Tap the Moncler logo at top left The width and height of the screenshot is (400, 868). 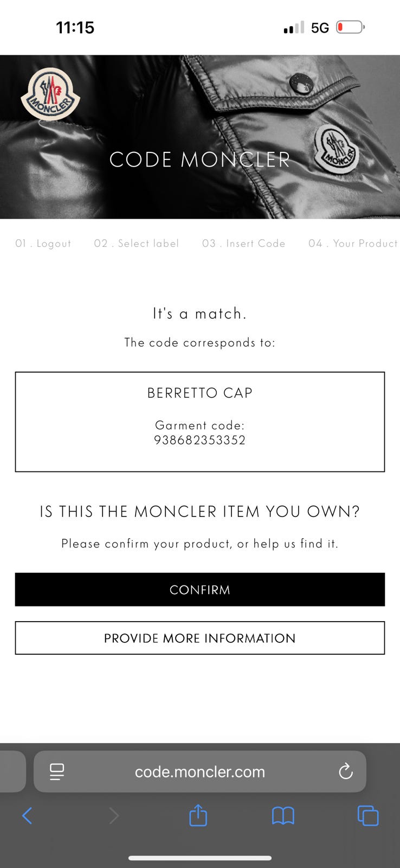50,94
